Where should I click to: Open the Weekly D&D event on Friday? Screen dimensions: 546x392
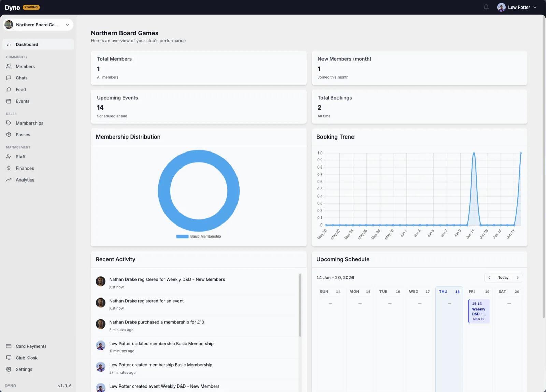tap(479, 311)
